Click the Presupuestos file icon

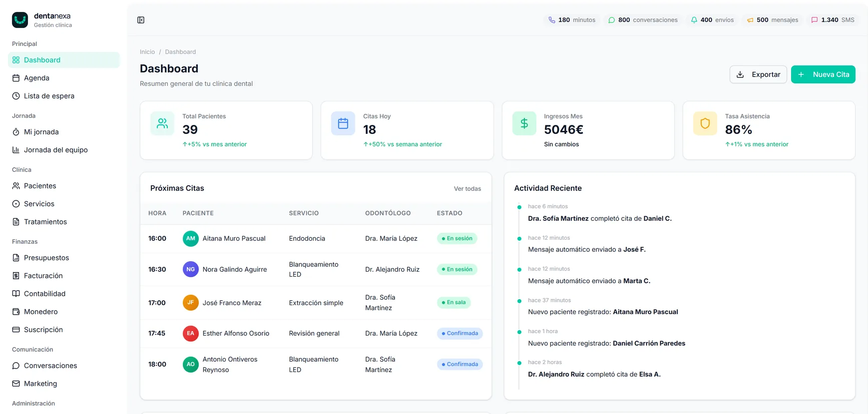(16, 258)
